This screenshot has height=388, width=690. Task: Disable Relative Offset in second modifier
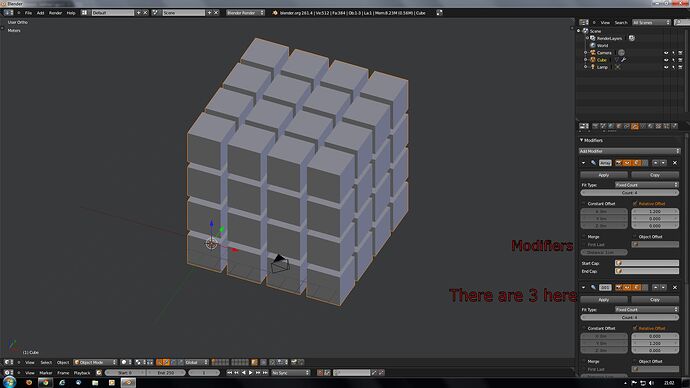pos(635,328)
